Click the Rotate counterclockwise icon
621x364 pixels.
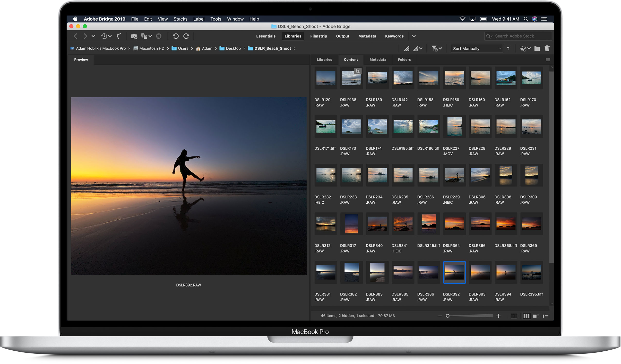176,36
